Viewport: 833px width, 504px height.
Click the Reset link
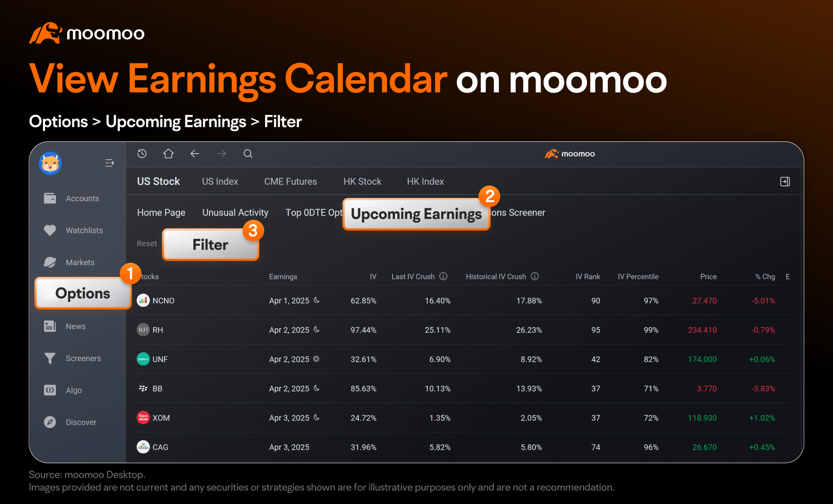(x=147, y=243)
